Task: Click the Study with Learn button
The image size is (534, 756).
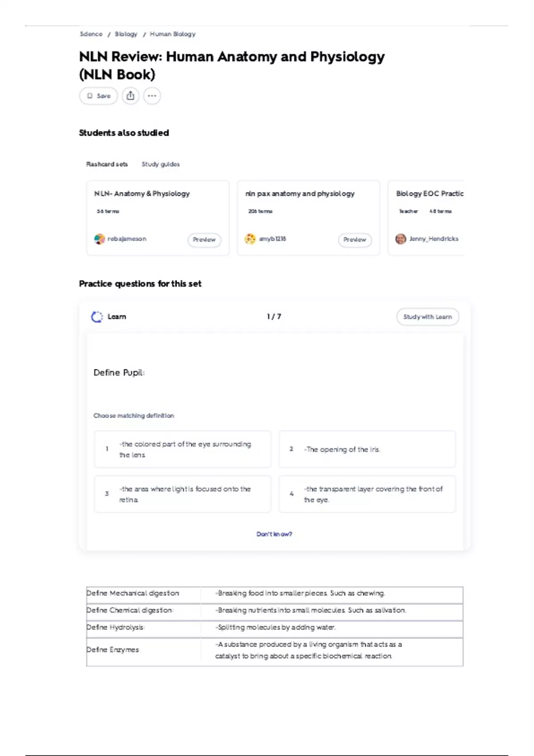Action: (427, 317)
